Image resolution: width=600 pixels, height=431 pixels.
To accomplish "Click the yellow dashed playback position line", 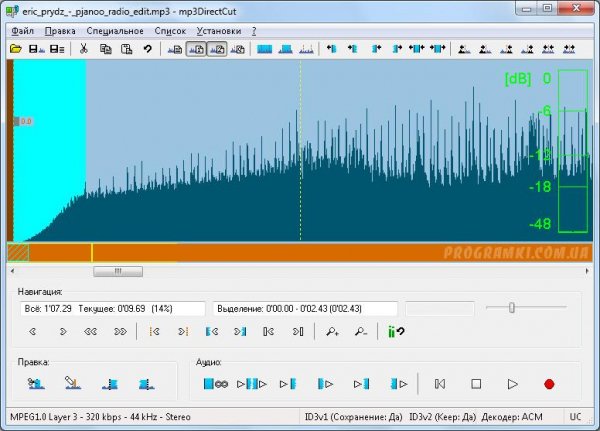I will tap(300, 150).
